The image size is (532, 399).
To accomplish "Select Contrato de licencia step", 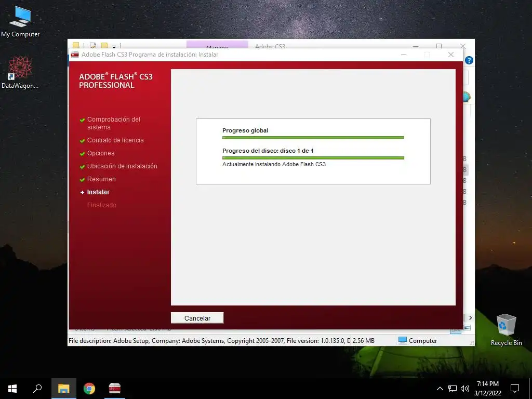I will [x=115, y=140].
